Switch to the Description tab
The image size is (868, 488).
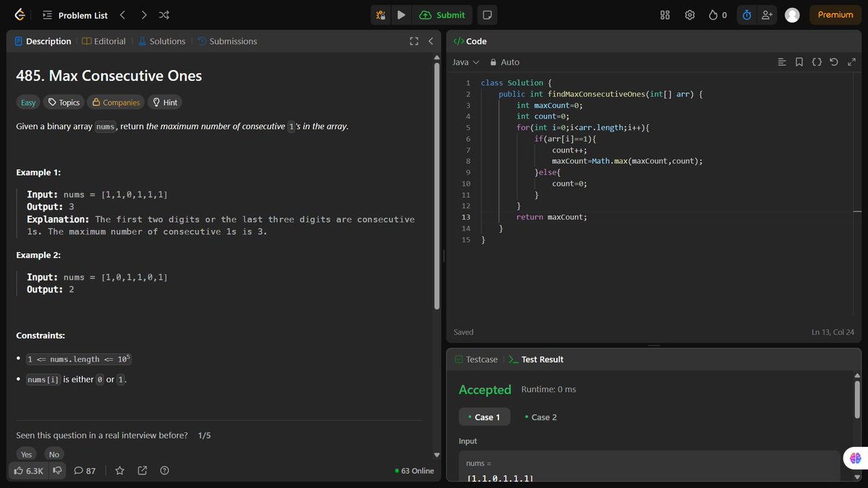43,41
